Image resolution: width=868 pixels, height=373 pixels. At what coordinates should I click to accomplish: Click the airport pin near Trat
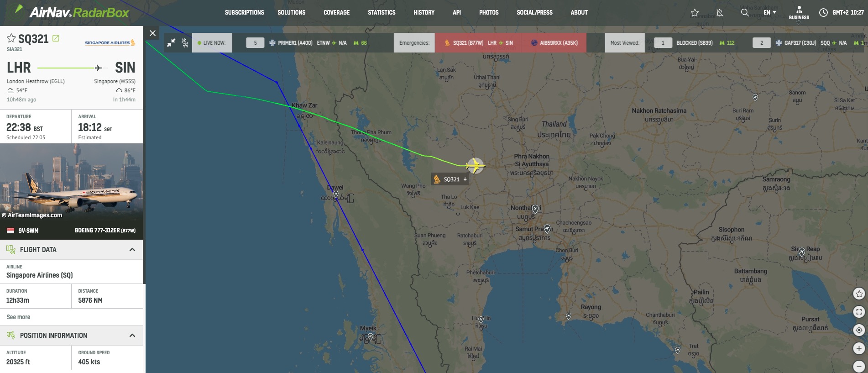pos(678,350)
